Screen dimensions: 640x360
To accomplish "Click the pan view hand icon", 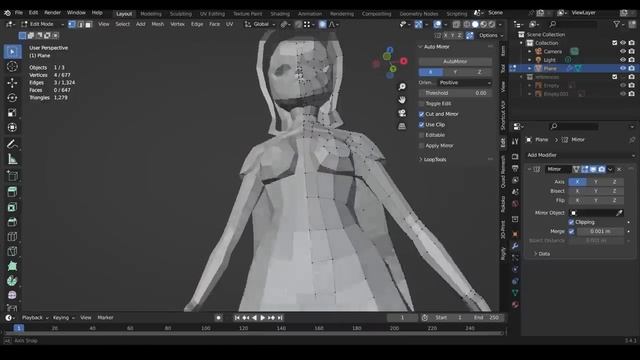I will [402, 100].
